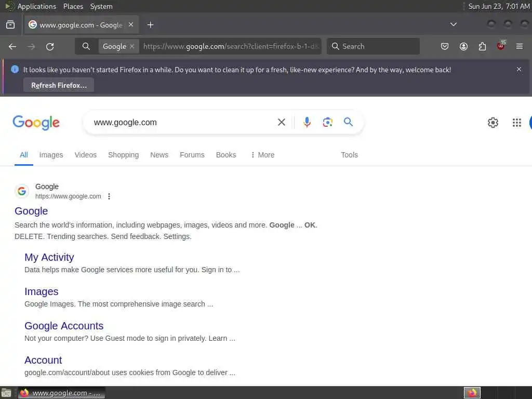Click the https://www.google.com result URL
532x399 pixels.
(x=68, y=196)
